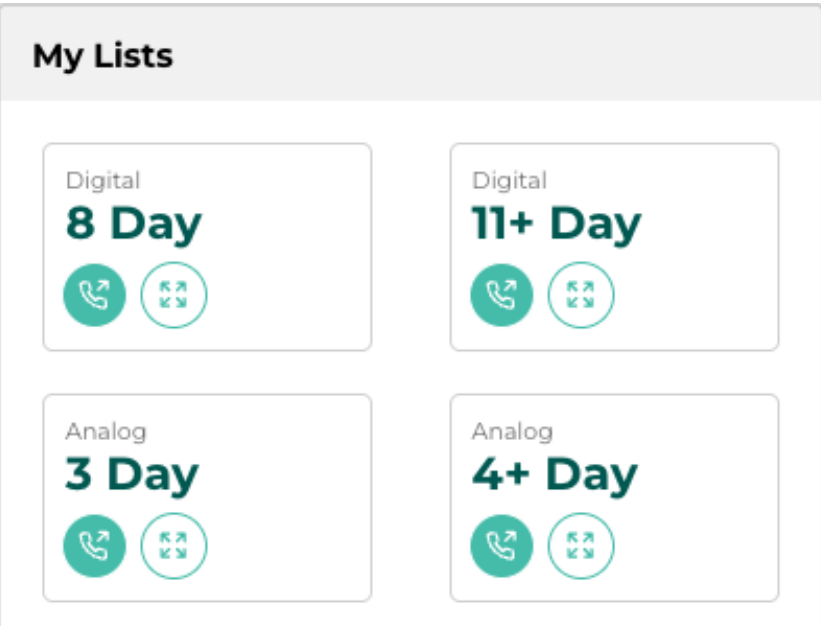Viewport: 821px width, 629px height.
Task: Open the "11+ Day" list title
Action: tap(556, 224)
